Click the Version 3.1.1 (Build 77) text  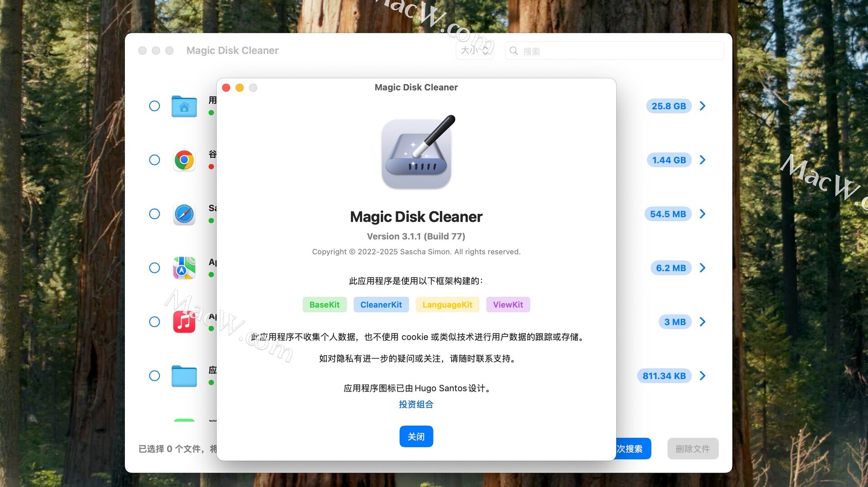point(416,236)
